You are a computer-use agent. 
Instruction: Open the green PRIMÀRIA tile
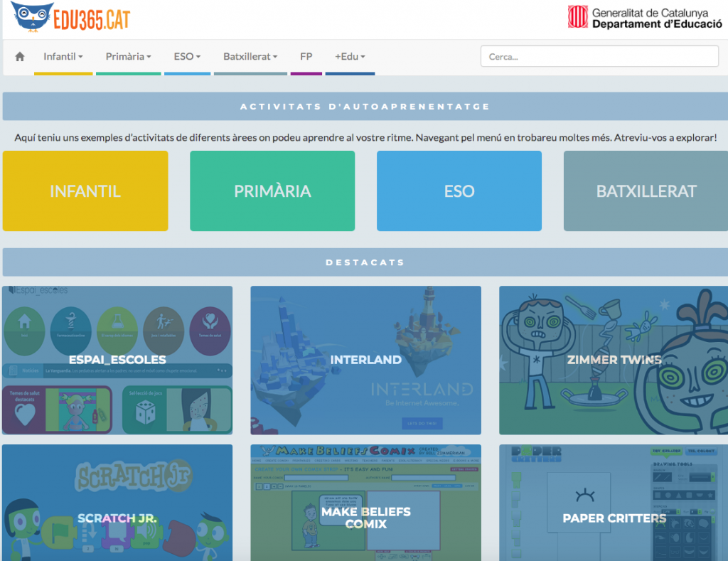click(272, 191)
